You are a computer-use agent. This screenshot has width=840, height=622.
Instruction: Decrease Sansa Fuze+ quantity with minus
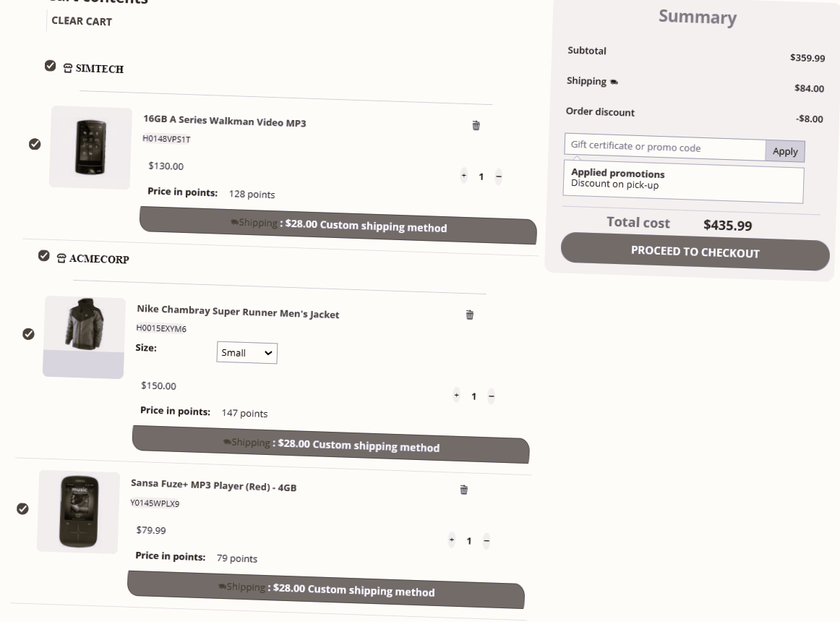click(x=487, y=541)
